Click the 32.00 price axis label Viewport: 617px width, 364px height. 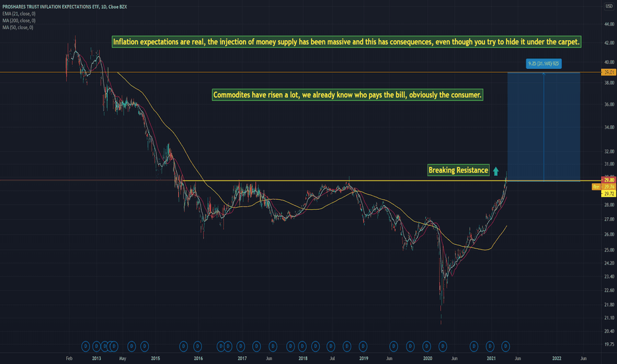(x=609, y=152)
